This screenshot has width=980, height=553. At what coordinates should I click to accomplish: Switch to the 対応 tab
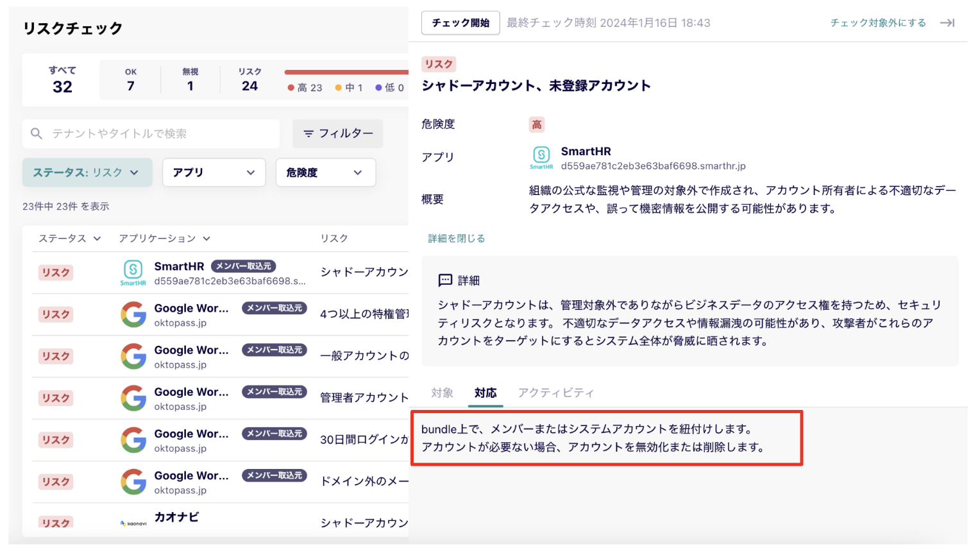(x=486, y=393)
